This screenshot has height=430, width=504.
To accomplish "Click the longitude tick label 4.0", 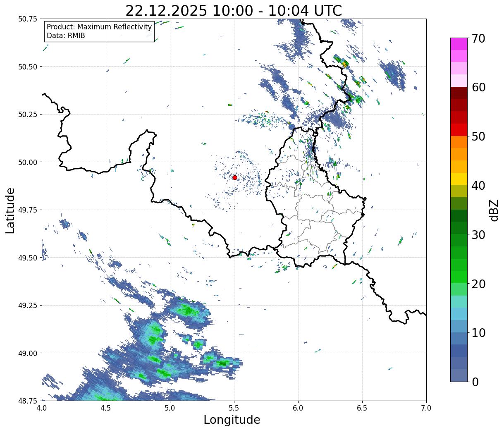I will coord(42,408).
